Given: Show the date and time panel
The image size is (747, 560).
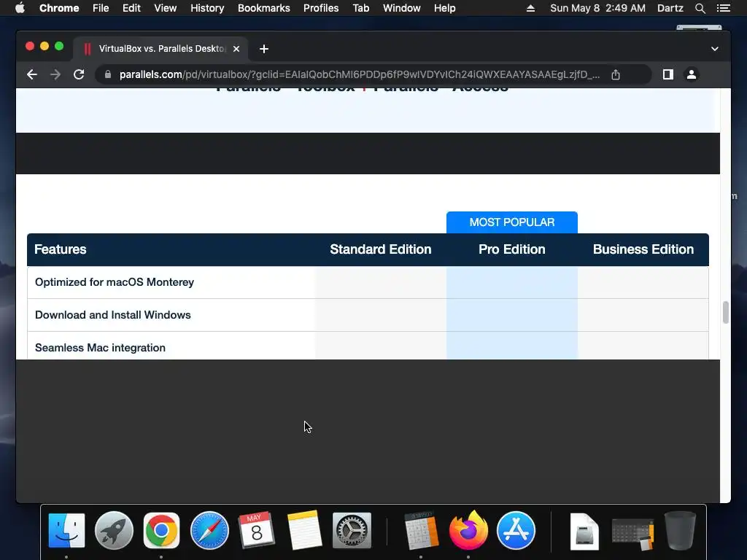Looking at the screenshot, I should click(598, 8).
